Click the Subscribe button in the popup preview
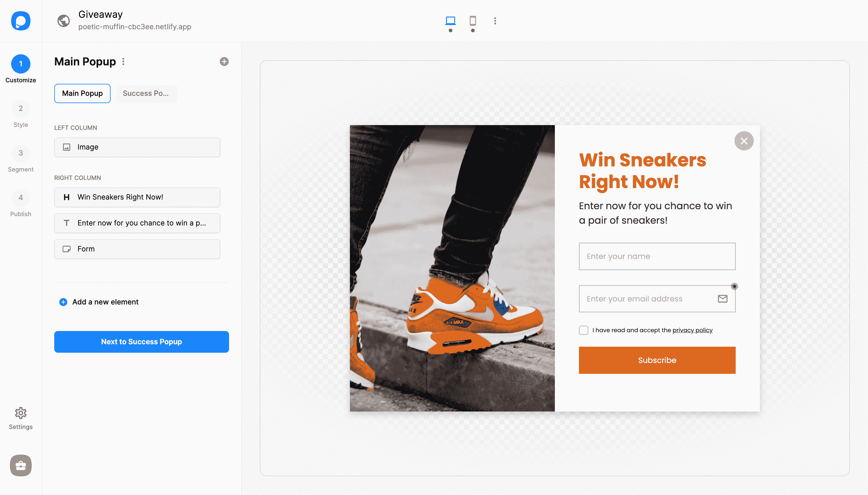Image resolution: width=868 pixels, height=495 pixels. (657, 360)
